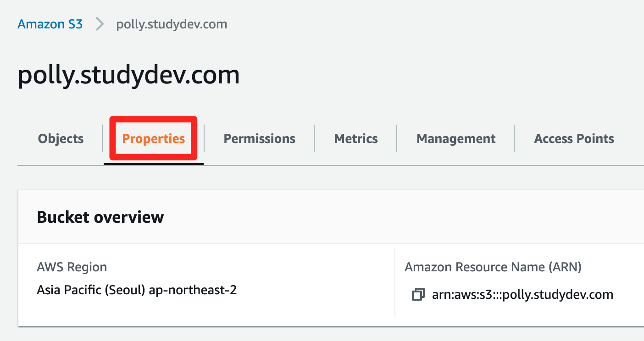Switch to the Metrics tab

356,138
